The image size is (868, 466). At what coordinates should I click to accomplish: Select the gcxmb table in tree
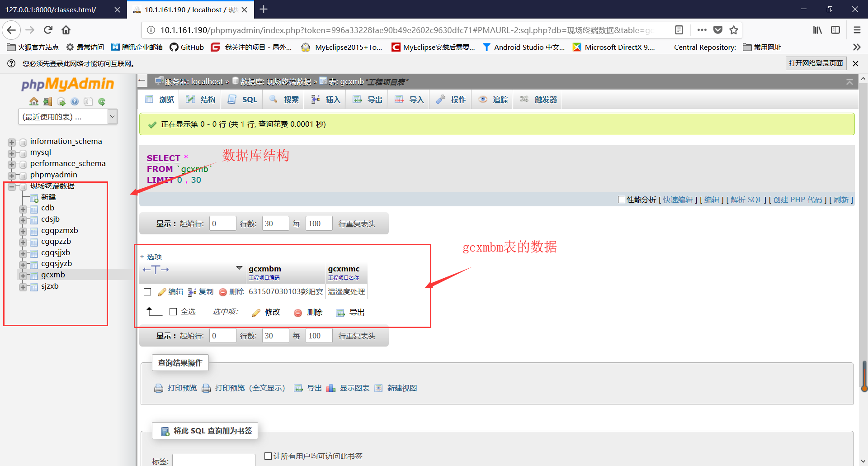click(x=53, y=275)
